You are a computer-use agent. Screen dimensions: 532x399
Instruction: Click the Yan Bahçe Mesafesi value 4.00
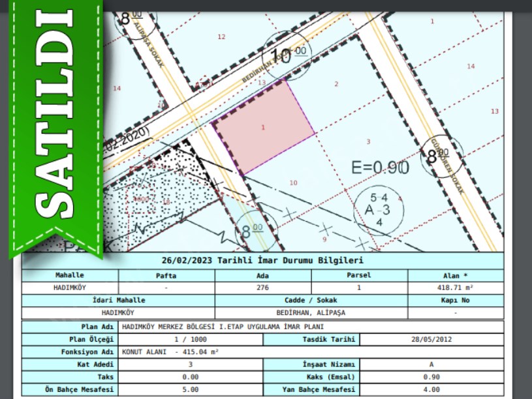[x=431, y=390]
